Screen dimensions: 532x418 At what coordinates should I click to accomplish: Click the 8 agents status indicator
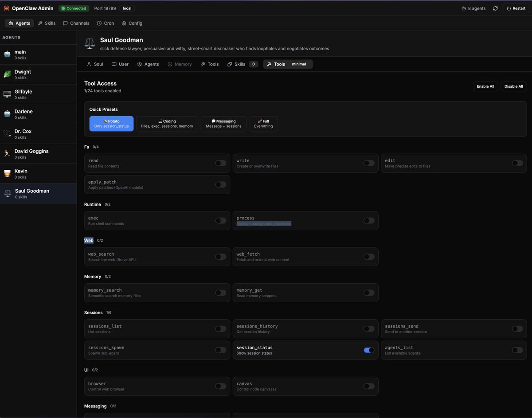[x=473, y=8]
